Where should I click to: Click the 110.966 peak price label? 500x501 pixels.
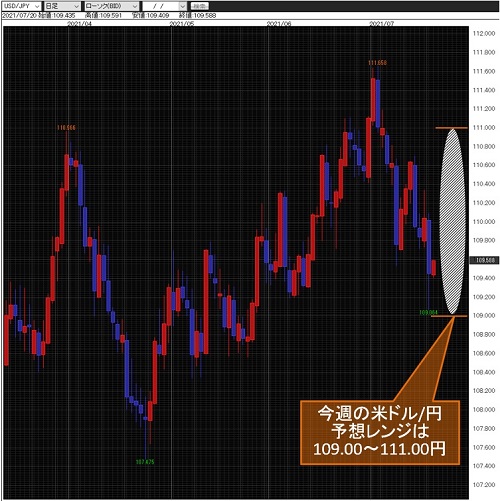(x=66, y=128)
